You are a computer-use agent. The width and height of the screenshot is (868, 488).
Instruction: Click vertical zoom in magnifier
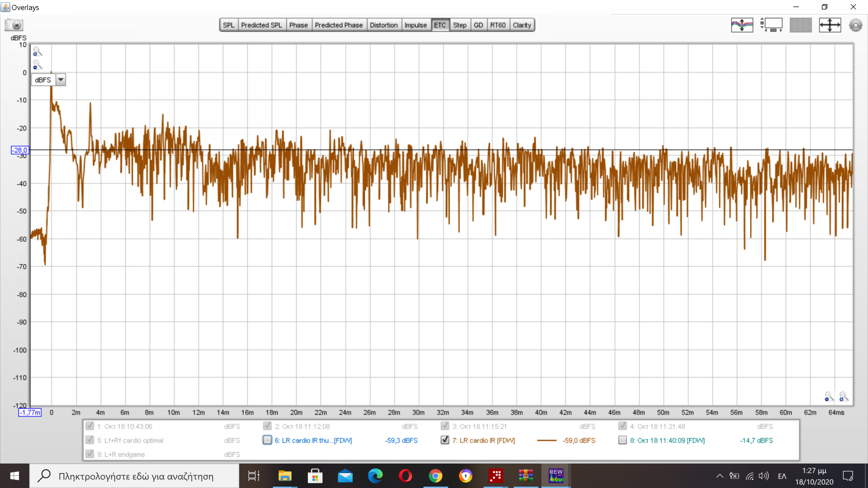(x=38, y=52)
